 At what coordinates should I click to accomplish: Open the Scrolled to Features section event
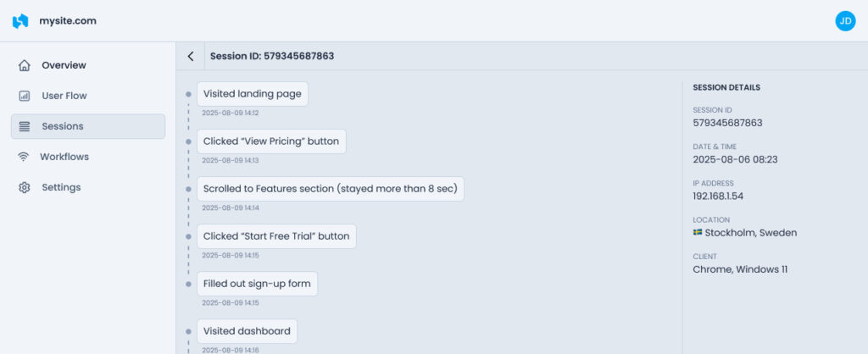click(x=331, y=189)
